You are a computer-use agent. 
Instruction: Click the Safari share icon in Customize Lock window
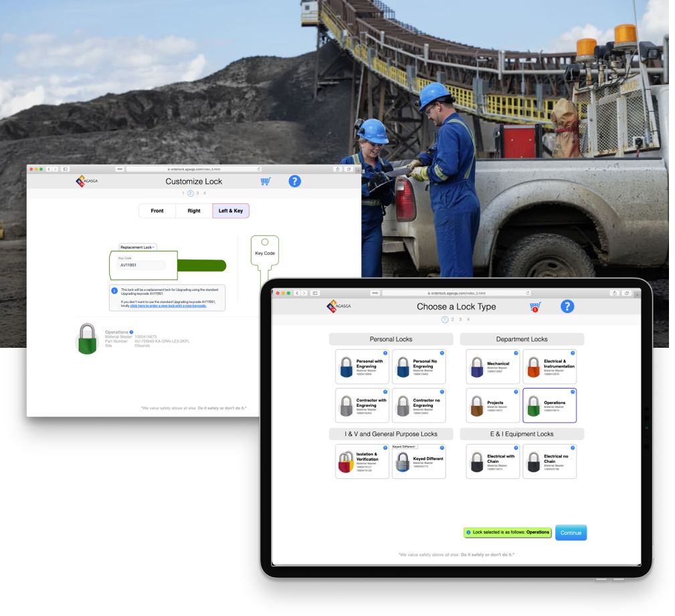point(339,169)
